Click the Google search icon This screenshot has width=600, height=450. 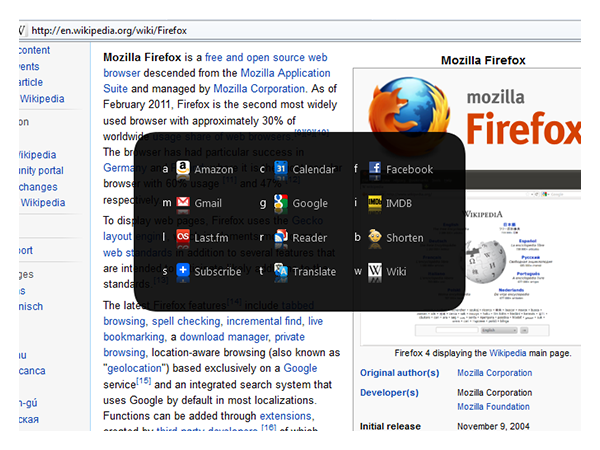281,203
